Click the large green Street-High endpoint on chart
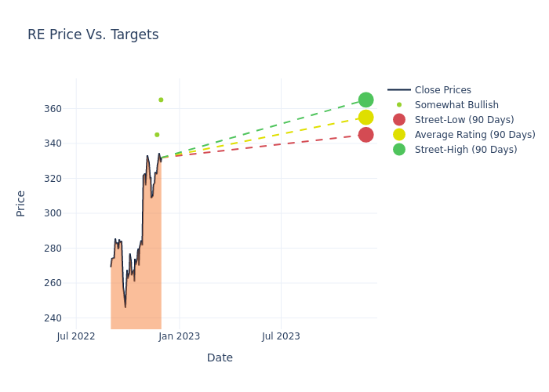Screen dimensions: 549x392 point(365,100)
